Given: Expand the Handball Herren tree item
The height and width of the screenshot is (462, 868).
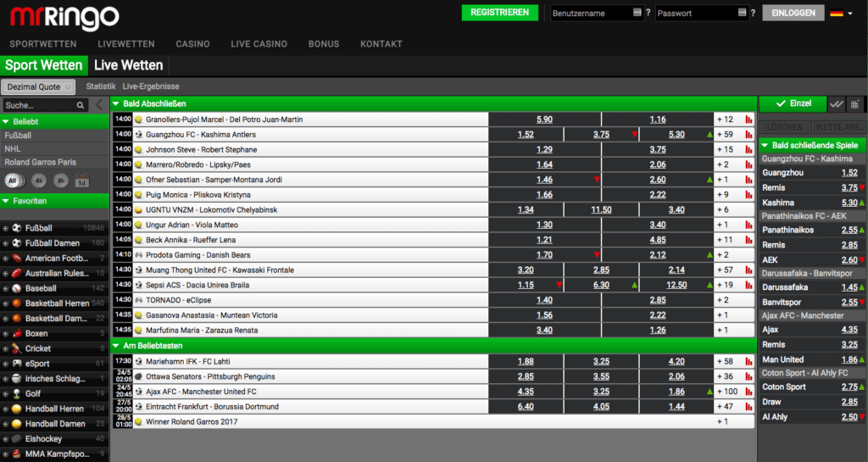Looking at the screenshot, I should (x=5, y=409).
